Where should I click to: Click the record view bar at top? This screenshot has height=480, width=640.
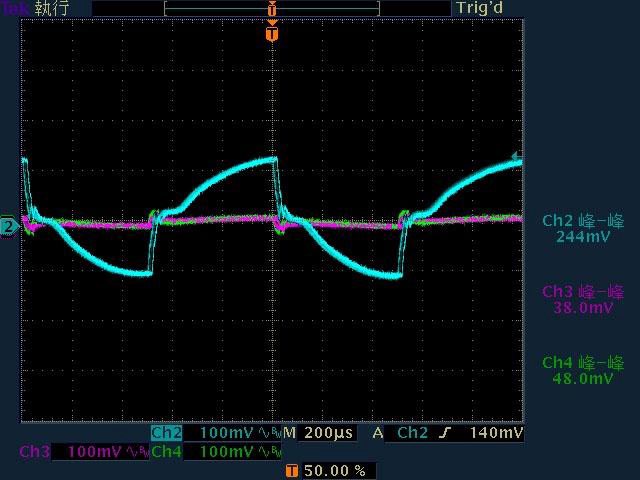272,8
